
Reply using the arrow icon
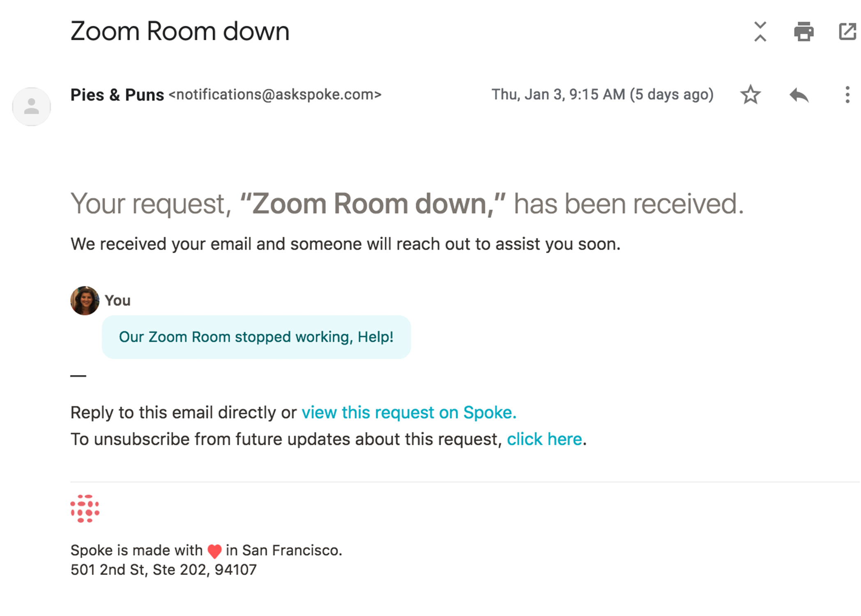coord(799,95)
